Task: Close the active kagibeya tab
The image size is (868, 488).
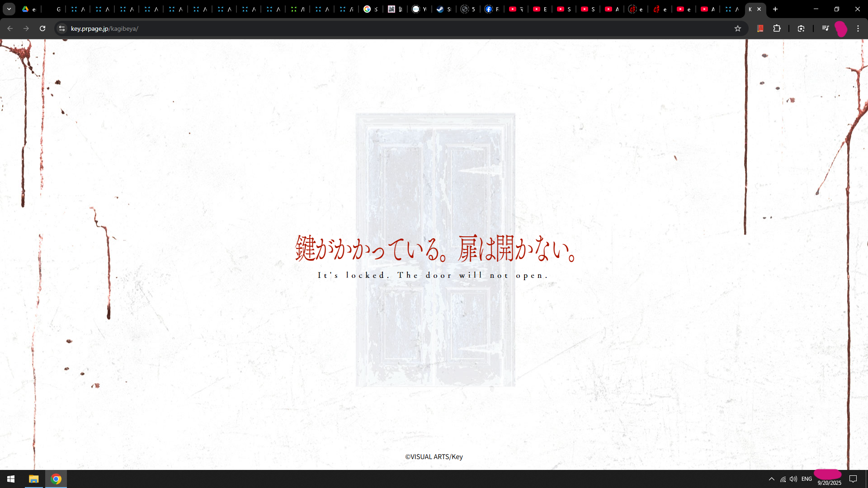Action: [759, 9]
